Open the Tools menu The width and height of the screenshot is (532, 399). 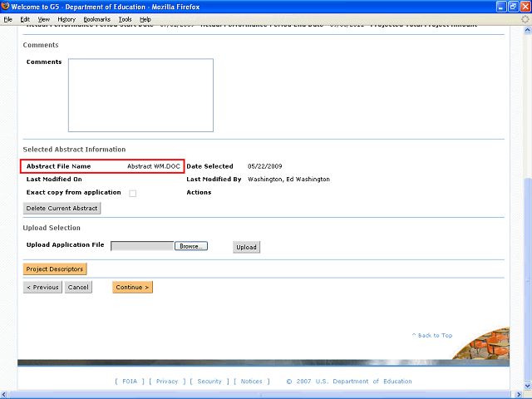(125, 19)
